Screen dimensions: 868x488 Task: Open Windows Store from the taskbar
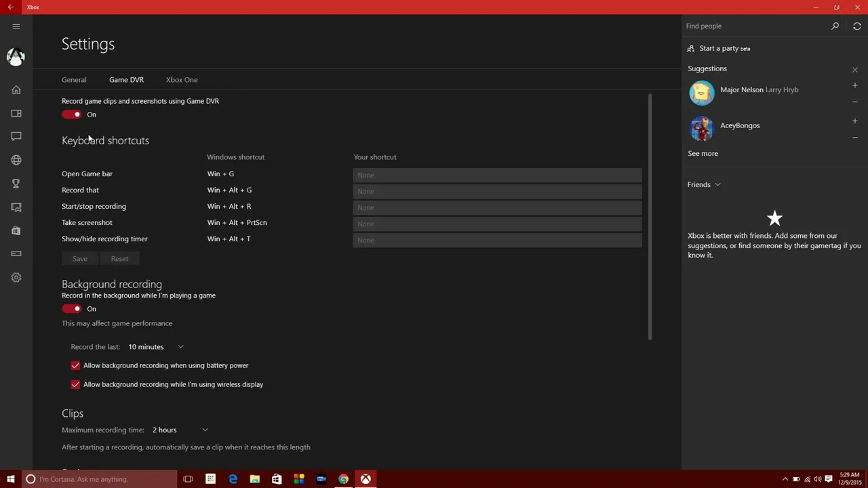pyautogui.click(x=277, y=479)
